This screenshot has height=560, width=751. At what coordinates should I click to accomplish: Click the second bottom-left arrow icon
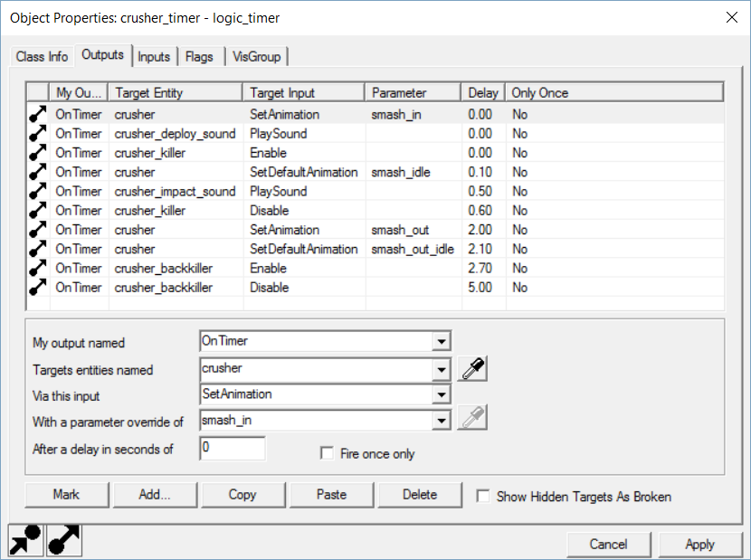(63, 539)
